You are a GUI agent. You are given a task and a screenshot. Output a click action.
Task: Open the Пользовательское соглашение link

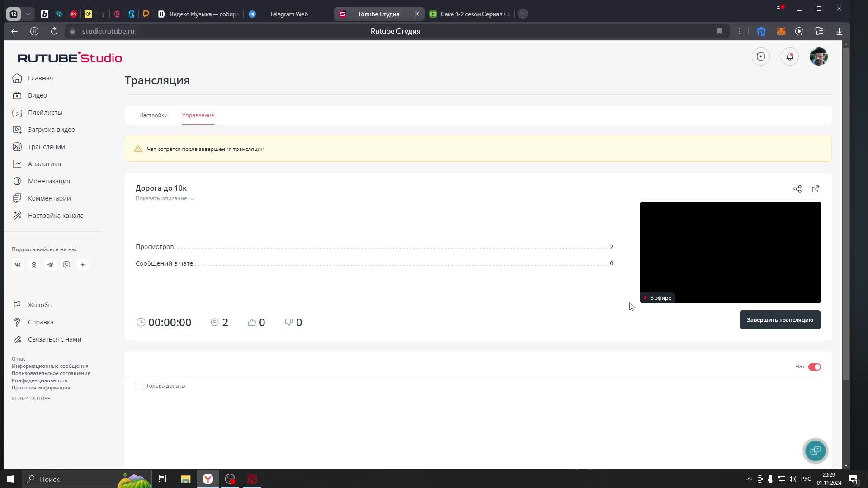tap(51, 373)
